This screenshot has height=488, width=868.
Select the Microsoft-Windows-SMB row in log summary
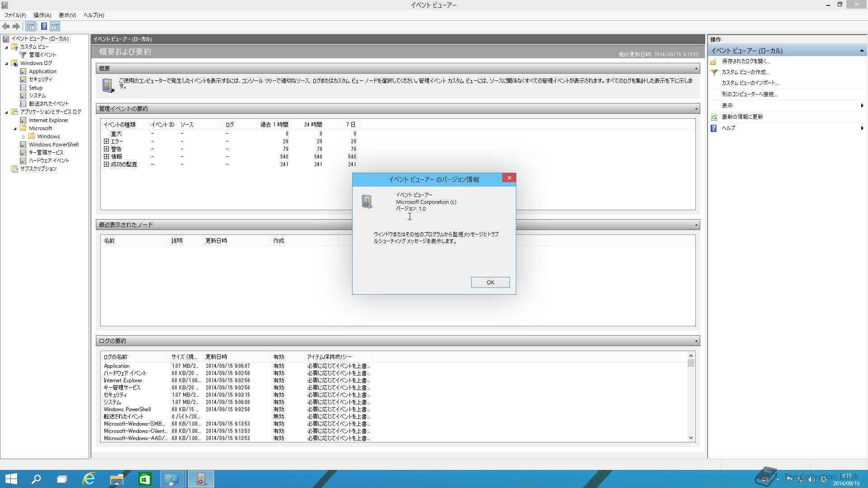[x=237, y=424]
